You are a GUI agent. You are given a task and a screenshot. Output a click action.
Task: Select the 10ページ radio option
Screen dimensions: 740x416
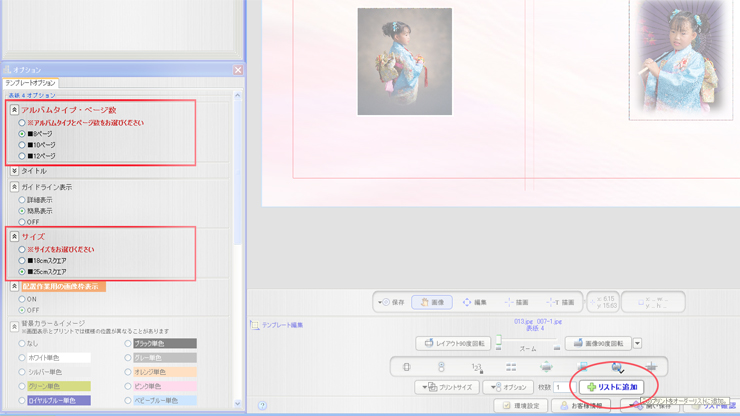(22, 145)
